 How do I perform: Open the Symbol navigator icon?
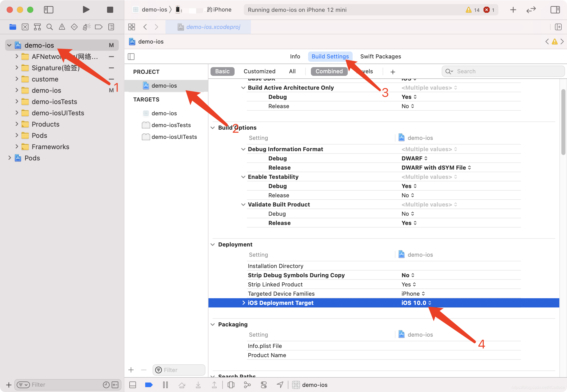tap(37, 27)
